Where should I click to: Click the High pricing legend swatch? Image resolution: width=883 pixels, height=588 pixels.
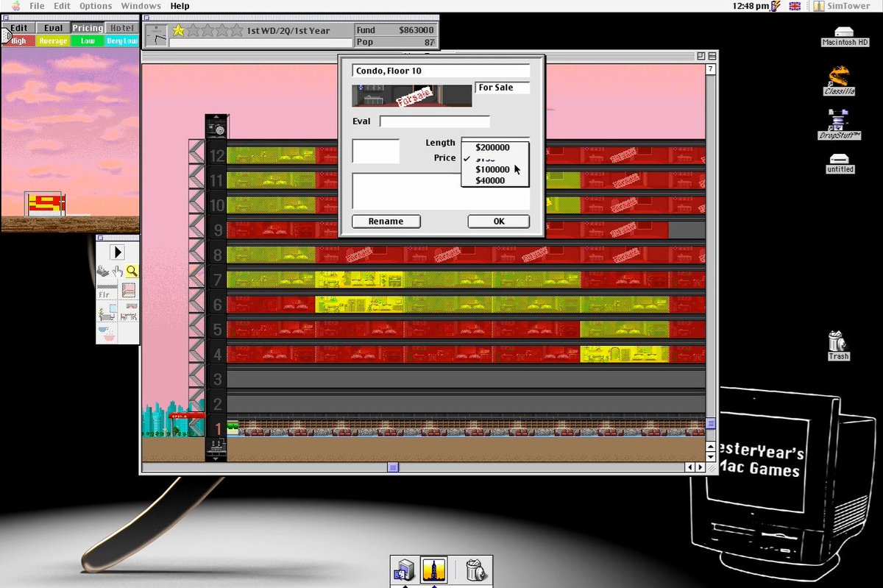(x=18, y=41)
